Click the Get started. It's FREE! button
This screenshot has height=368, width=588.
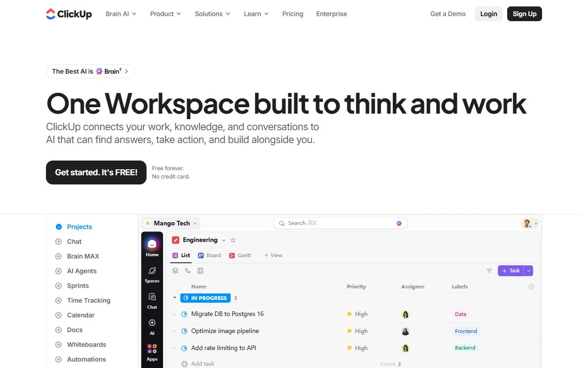(96, 172)
